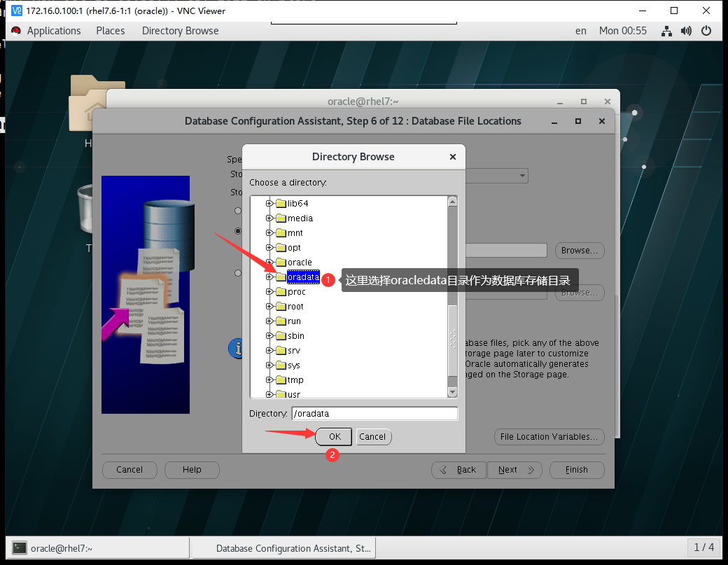Open the storage type dropdown arrow behind the dialog
Screen dimensions: 728x565
pos(522,176)
